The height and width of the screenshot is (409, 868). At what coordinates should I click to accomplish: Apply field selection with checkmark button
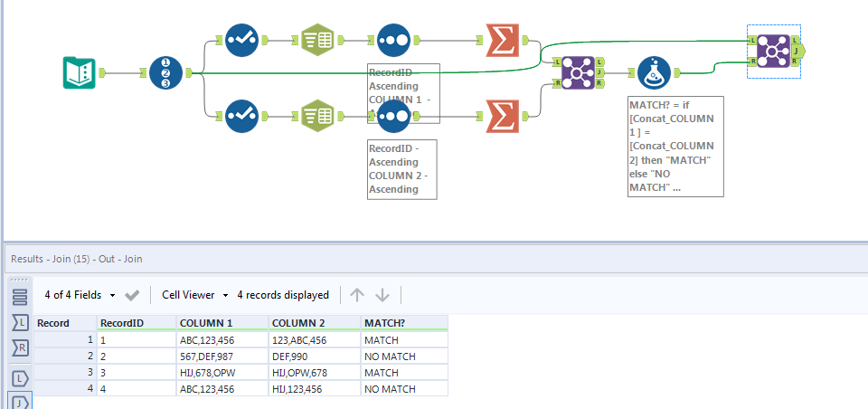132,295
